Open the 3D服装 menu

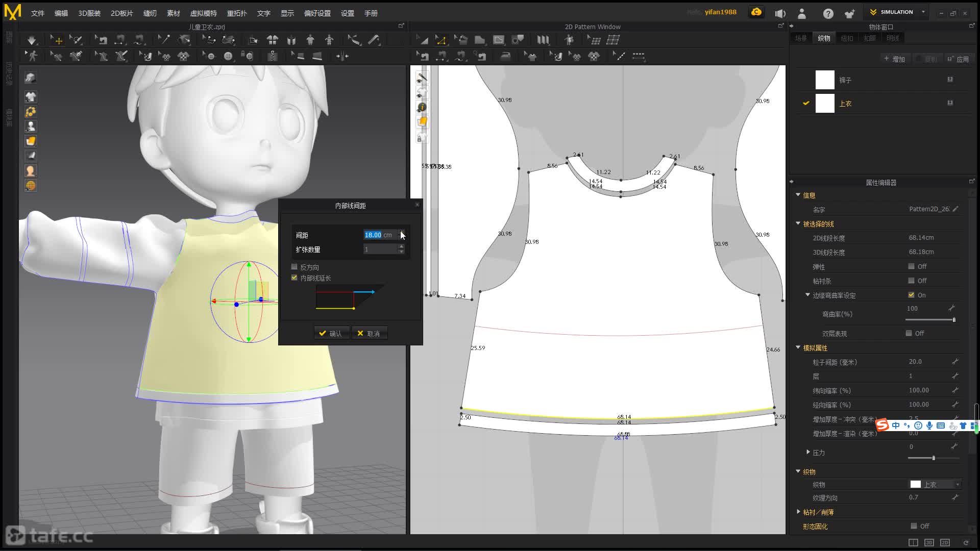tap(89, 13)
